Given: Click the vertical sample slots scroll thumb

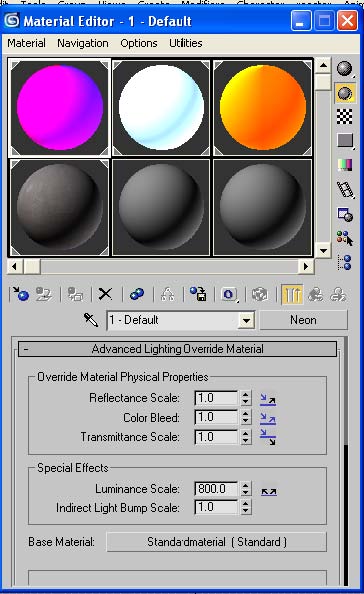Looking at the screenshot, I should (x=323, y=82).
